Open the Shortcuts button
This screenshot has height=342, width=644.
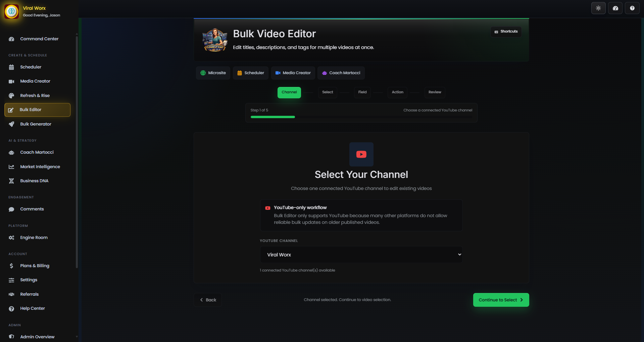[506, 32]
